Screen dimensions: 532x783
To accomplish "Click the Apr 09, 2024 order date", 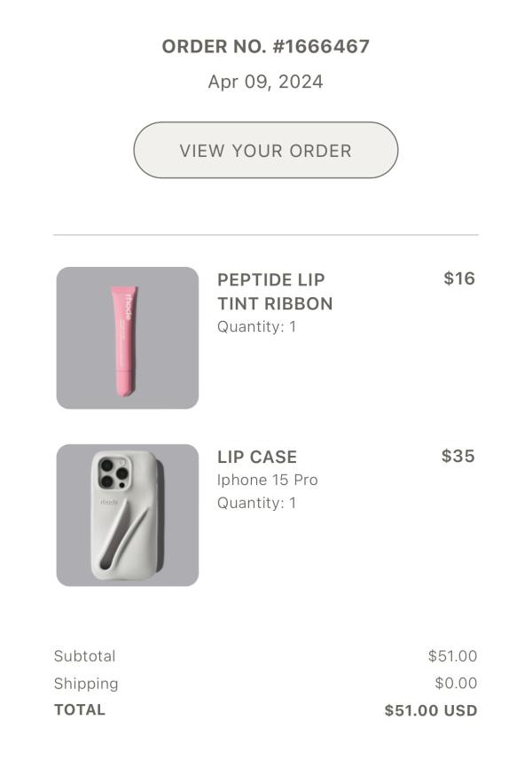I will (x=266, y=82).
